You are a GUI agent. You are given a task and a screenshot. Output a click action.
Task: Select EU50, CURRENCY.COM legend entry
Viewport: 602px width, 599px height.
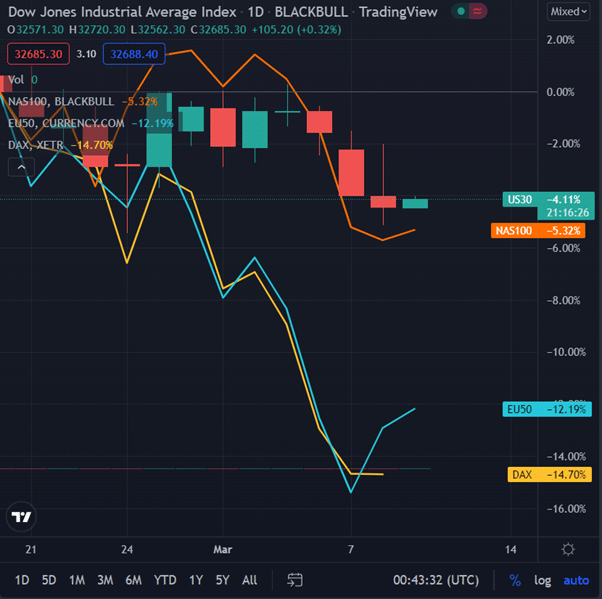66,123
